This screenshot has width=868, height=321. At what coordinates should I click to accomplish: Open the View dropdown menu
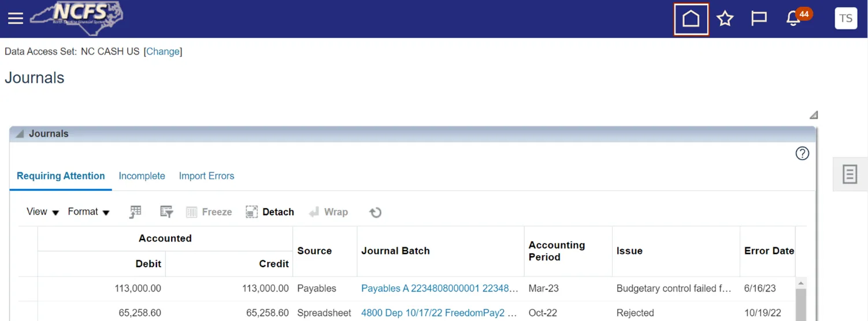[x=43, y=212]
